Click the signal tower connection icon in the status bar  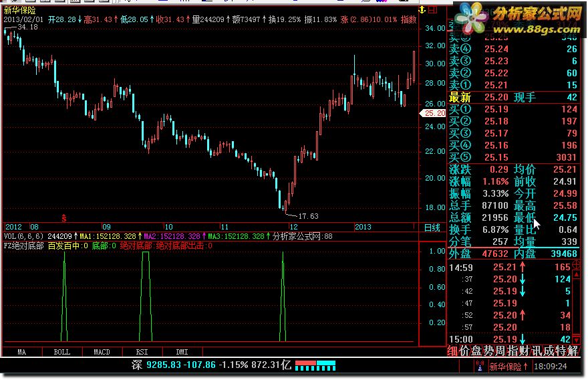tap(480, 366)
